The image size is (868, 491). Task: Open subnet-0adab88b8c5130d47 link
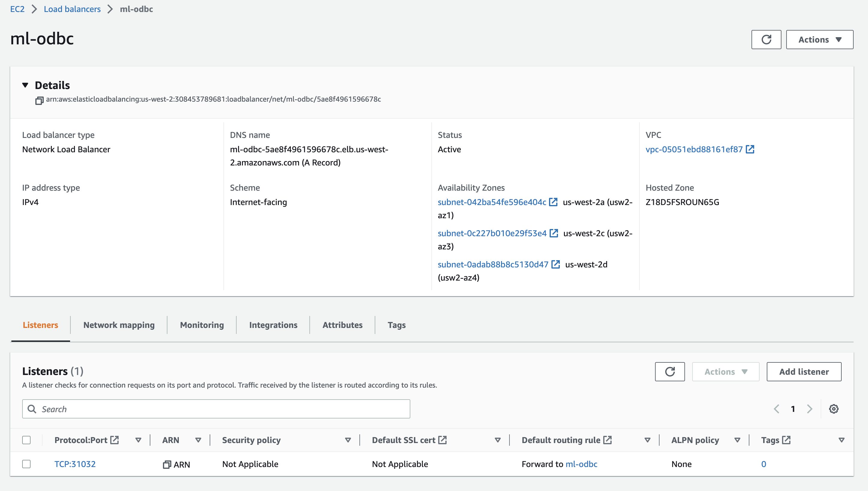[x=493, y=264]
